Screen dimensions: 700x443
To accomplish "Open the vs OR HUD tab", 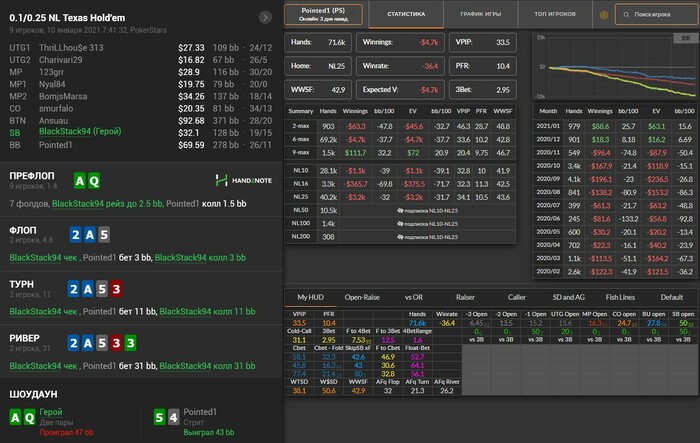I will pyautogui.click(x=414, y=297).
